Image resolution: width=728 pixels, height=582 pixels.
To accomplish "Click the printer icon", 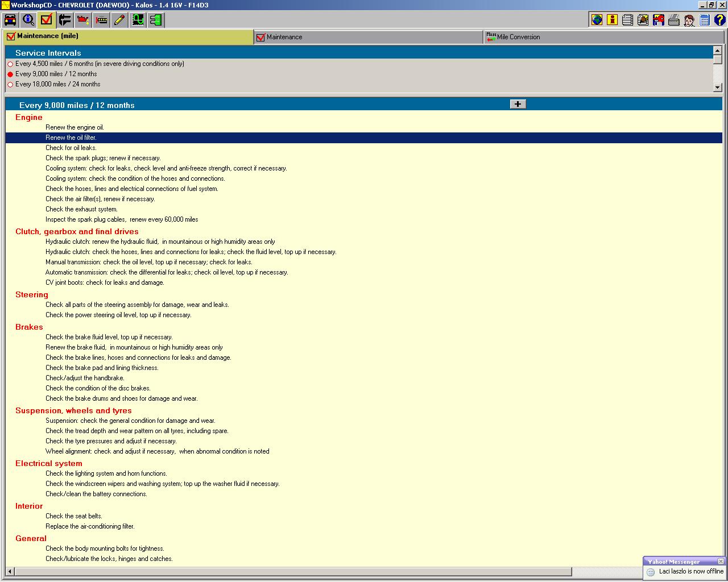I will [673, 20].
